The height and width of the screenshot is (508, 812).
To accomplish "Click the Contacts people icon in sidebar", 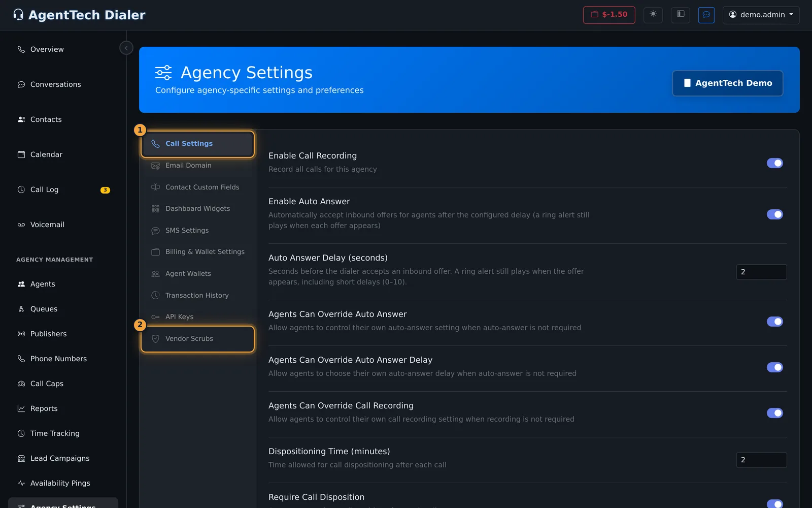I will pyautogui.click(x=21, y=119).
